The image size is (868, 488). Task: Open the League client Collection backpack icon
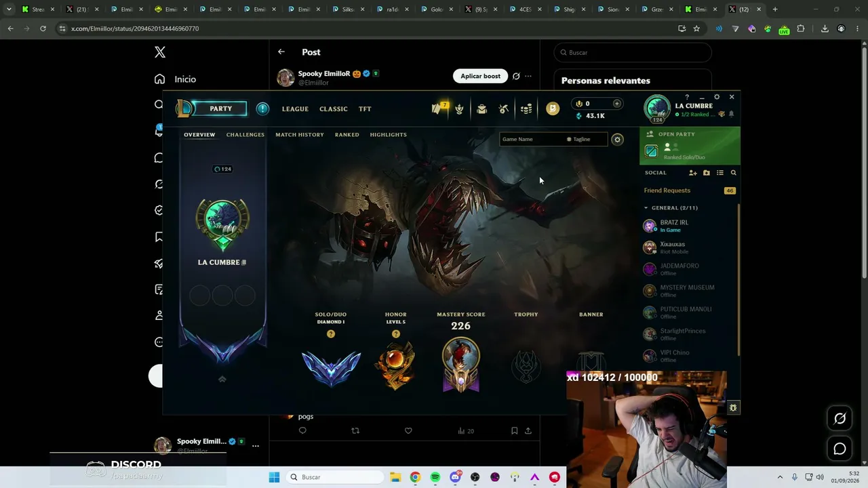pos(481,108)
